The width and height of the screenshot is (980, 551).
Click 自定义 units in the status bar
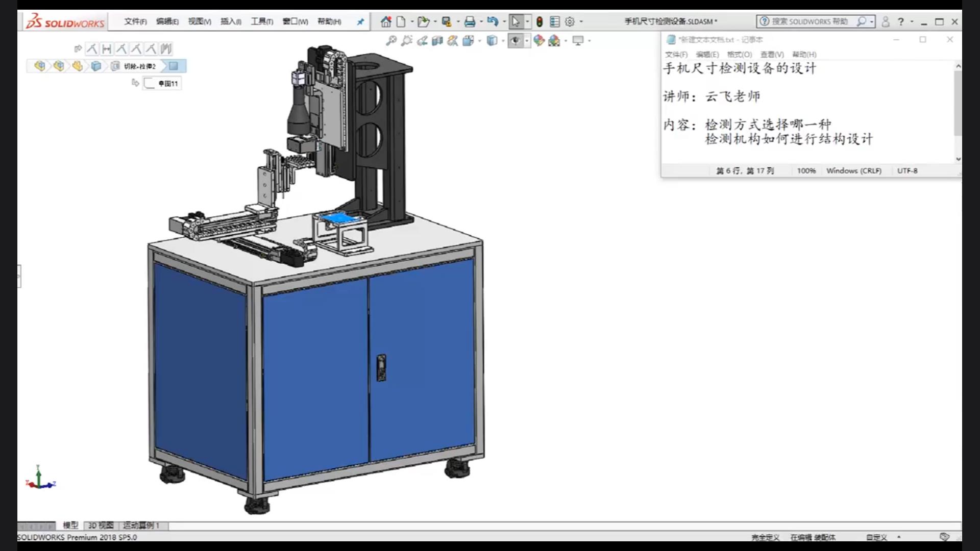coord(876,537)
